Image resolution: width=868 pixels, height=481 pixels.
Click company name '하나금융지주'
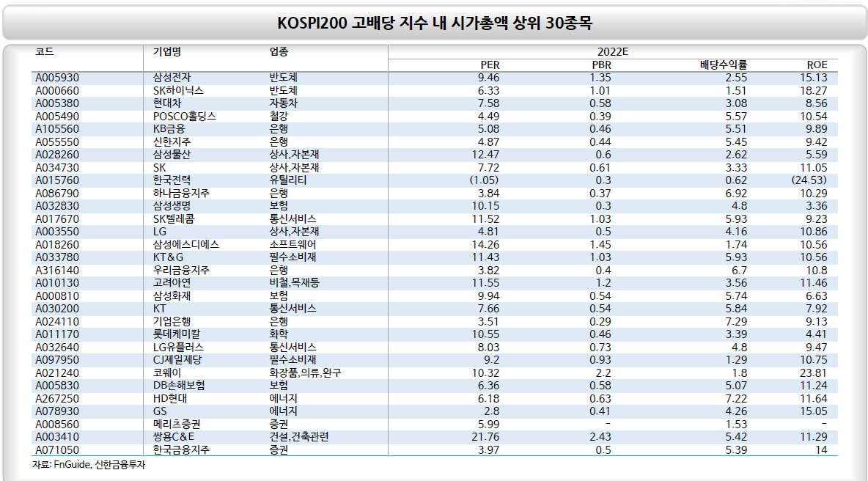pos(181,193)
